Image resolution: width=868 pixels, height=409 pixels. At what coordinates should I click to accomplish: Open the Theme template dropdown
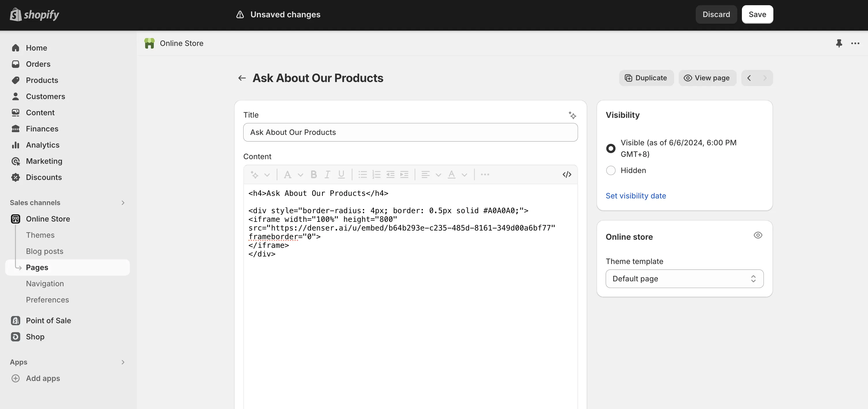684,278
